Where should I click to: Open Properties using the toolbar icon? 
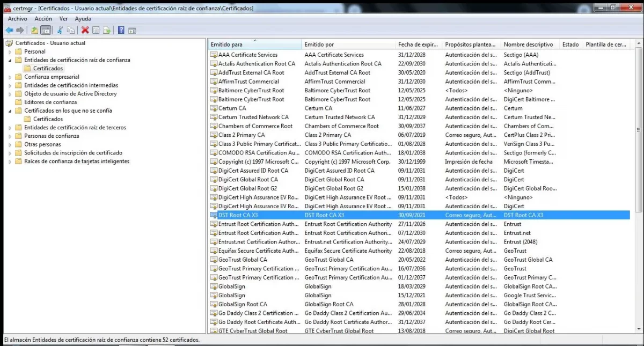[x=96, y=30]
